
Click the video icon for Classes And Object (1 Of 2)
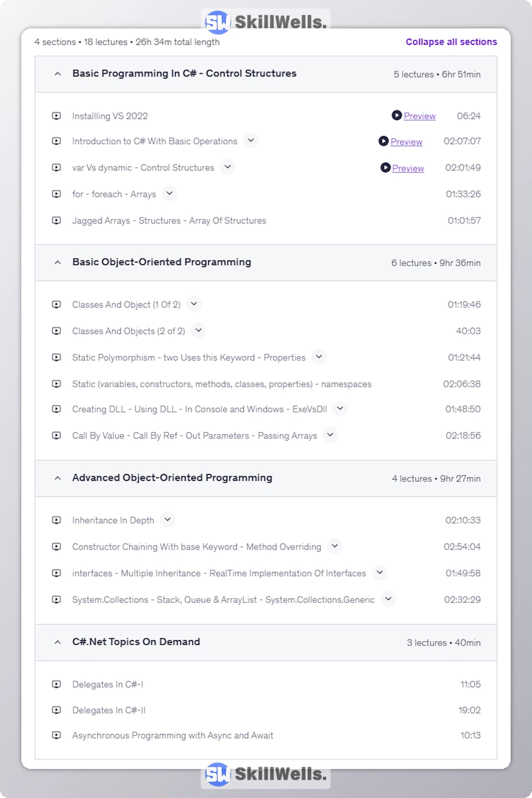point(56,304)
